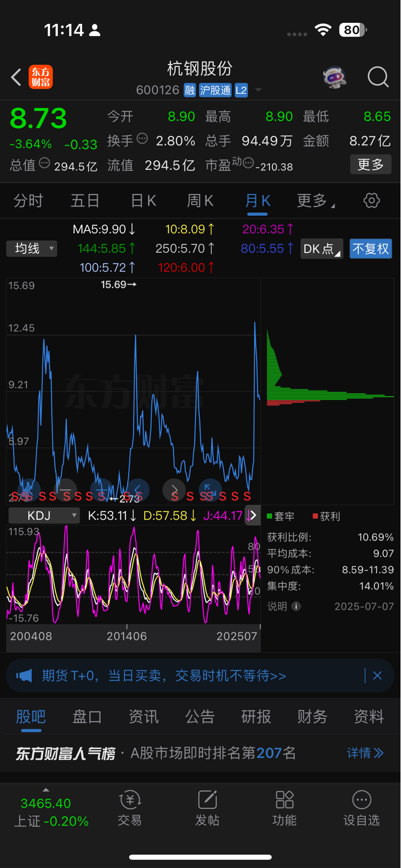
Task: Tap the 融 margin badge
Action: pos(189,90)
